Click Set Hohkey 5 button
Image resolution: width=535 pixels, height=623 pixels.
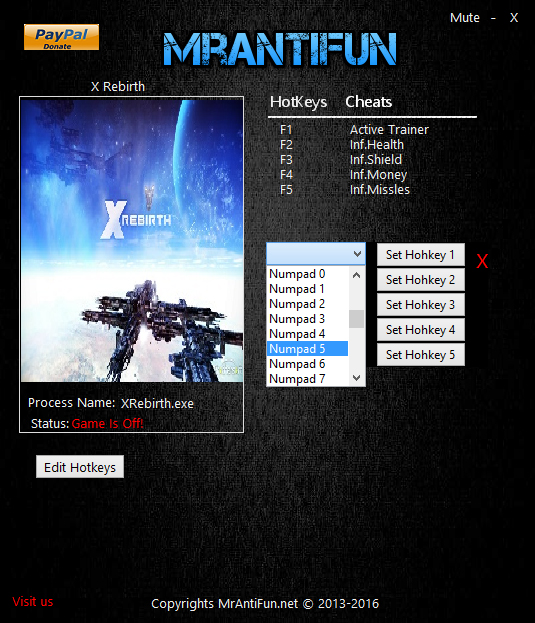(421, 355)
